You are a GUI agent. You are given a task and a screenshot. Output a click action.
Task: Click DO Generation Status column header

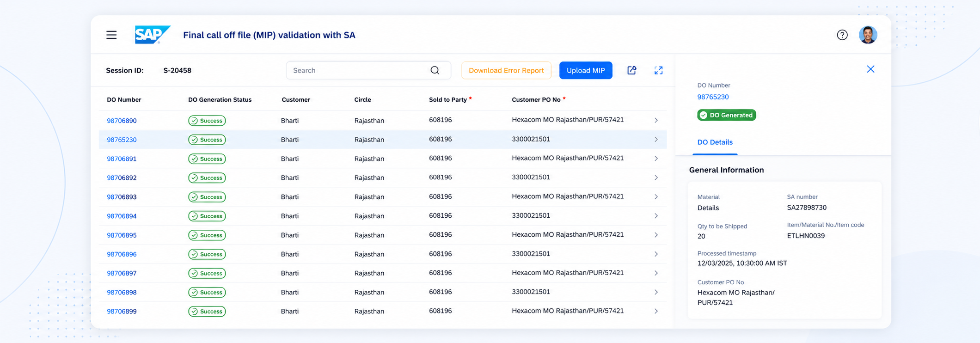click(x=220, y=100)
